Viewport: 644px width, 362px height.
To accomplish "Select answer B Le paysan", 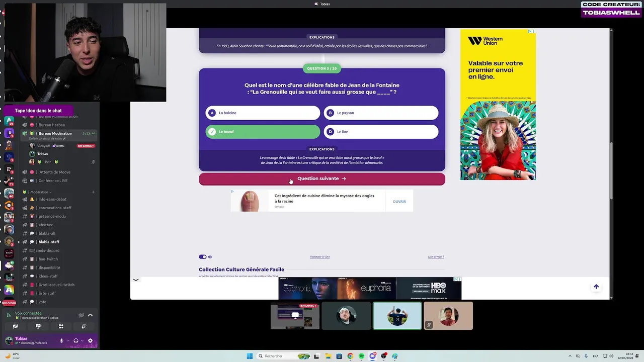I will (x=381, y=113).
